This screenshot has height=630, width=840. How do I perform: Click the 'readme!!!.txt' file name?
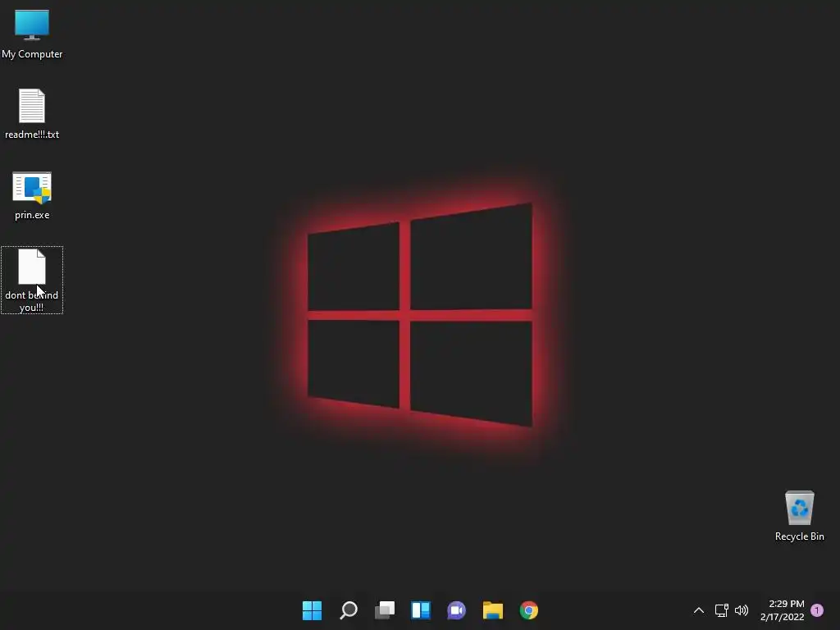click(32, 135)
